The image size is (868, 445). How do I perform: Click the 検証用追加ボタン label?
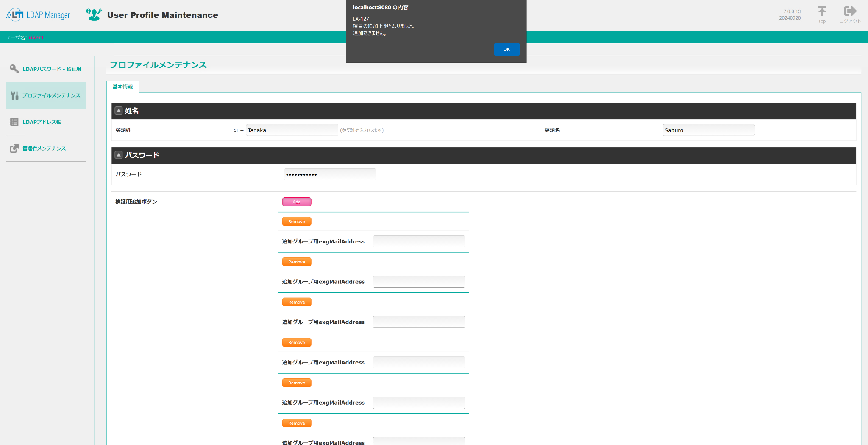point(136,202)
